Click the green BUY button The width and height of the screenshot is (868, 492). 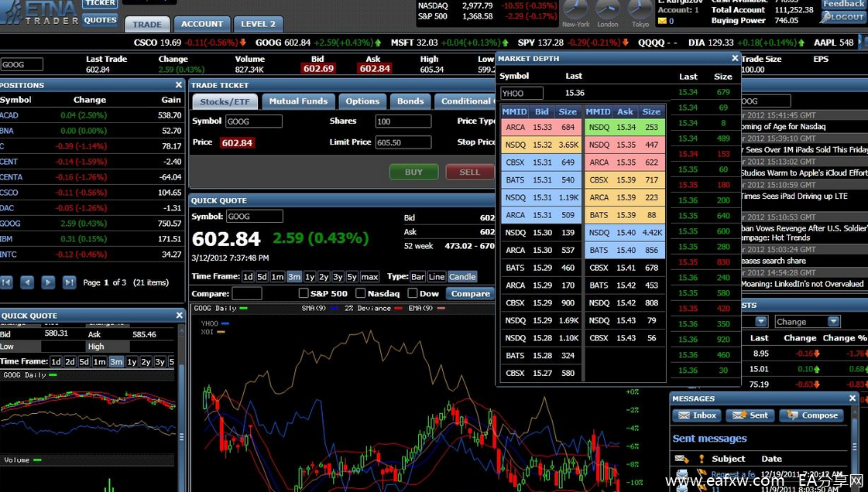413,172
